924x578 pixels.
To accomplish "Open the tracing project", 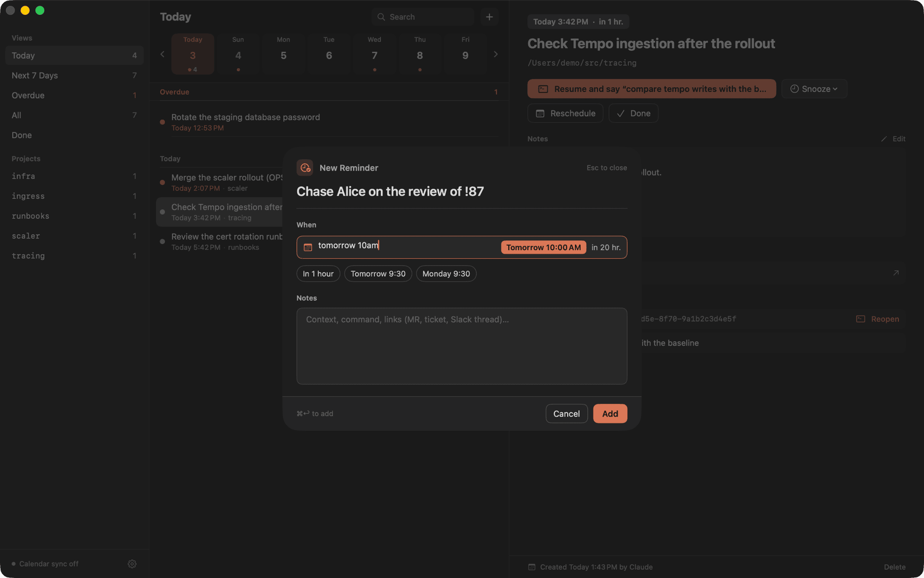I will [74, 256].
